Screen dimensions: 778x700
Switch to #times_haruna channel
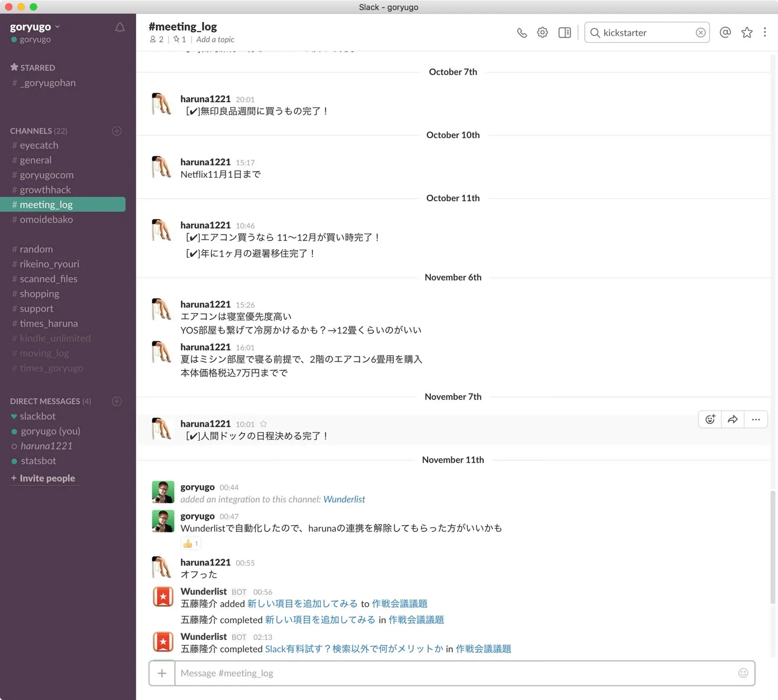coord(45,324)
